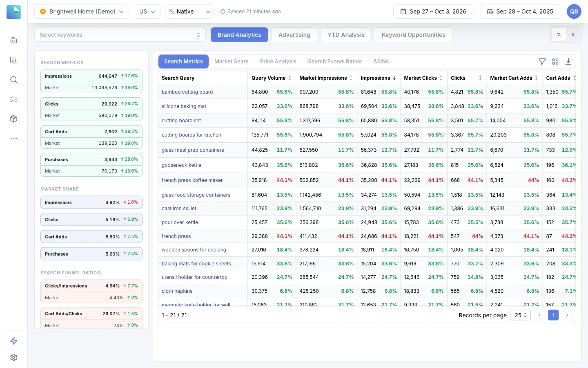Open the more options ellipsis in sidebar
Viewport: 588px width, 368px height.
13,138
